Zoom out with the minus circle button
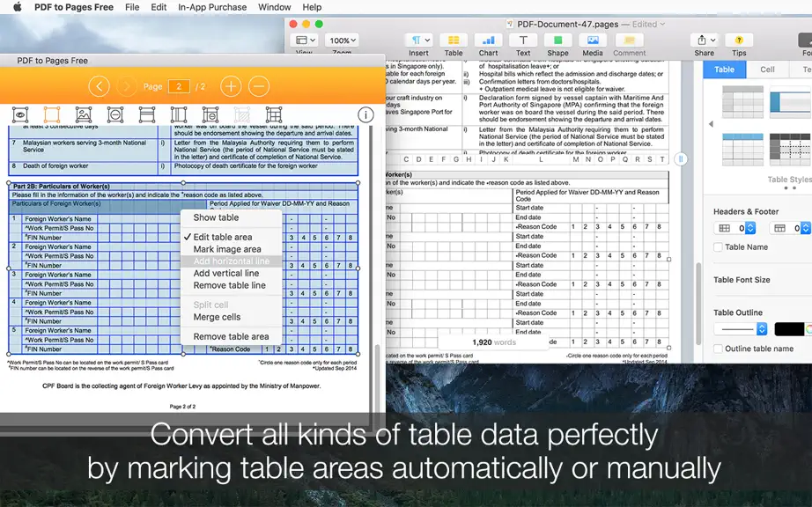Image resolution: width=812 pixels, height=507 pixels. pos(259,86)
